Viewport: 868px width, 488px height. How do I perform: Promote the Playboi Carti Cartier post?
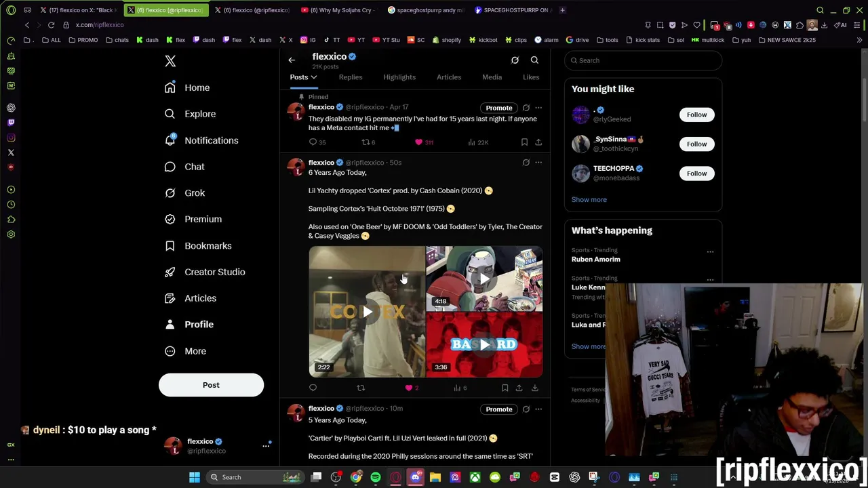499,409
